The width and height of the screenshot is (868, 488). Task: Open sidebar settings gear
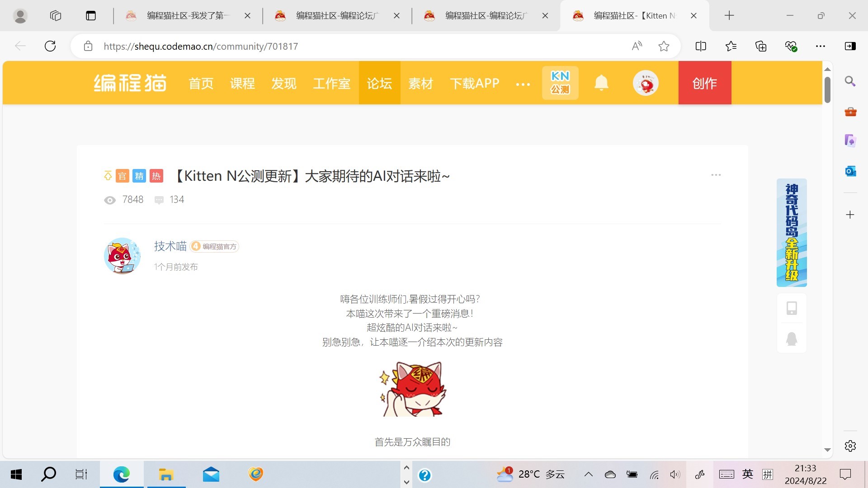[850, 446]
